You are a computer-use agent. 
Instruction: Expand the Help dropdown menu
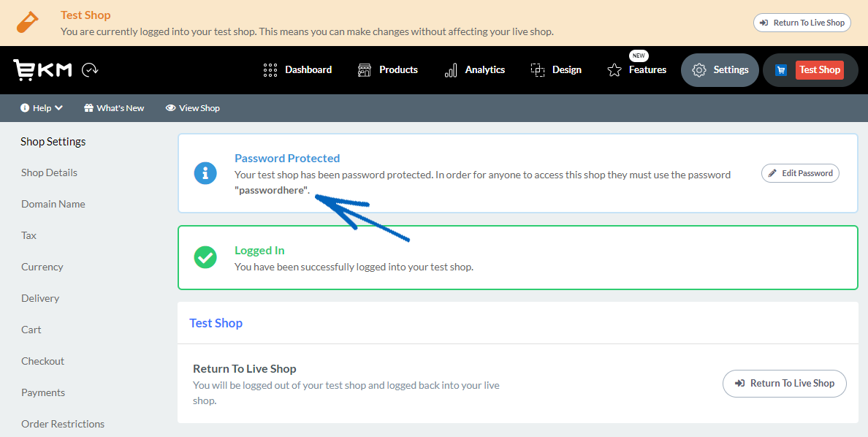coord(41,107)
